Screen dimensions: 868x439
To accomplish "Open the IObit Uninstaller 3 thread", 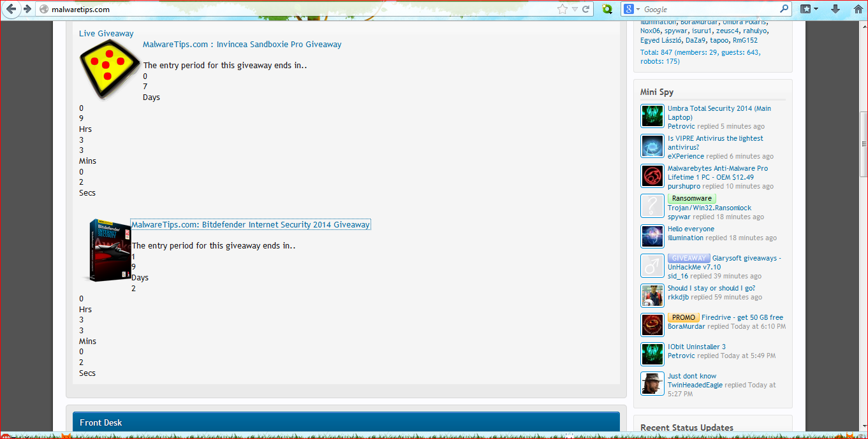I will (696, 347).
